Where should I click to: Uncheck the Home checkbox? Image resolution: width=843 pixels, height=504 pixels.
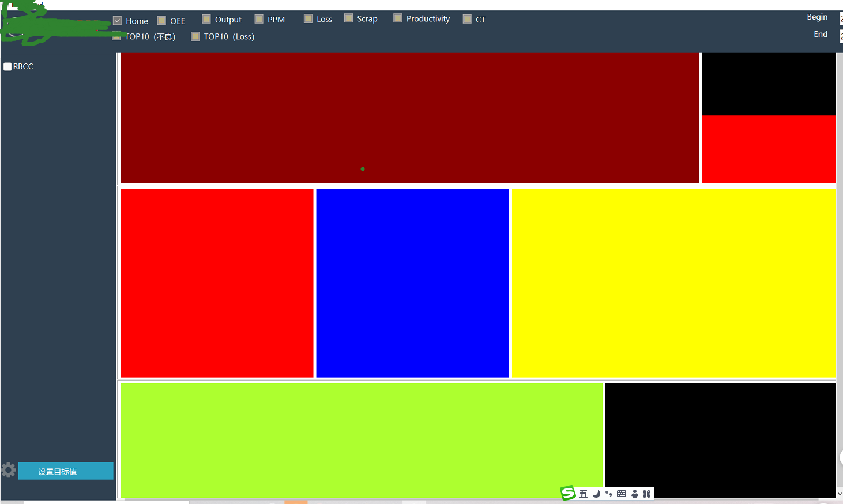(116, 20)
